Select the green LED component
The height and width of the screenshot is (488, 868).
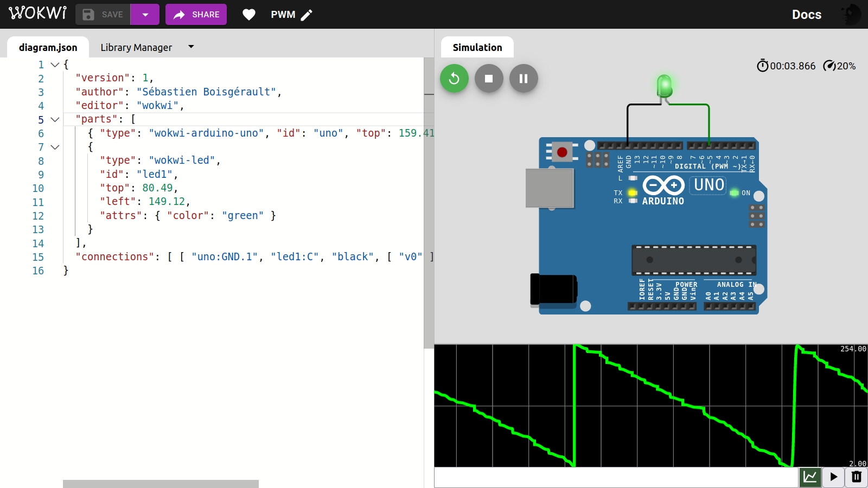665,87
